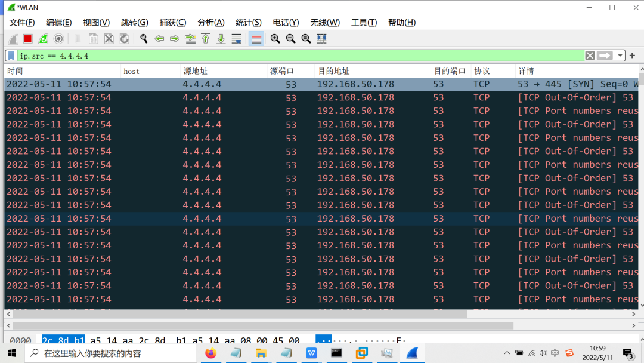Zoom in on packet list text
This screenshot has width=644, height=363.
[x=275, y=39]
